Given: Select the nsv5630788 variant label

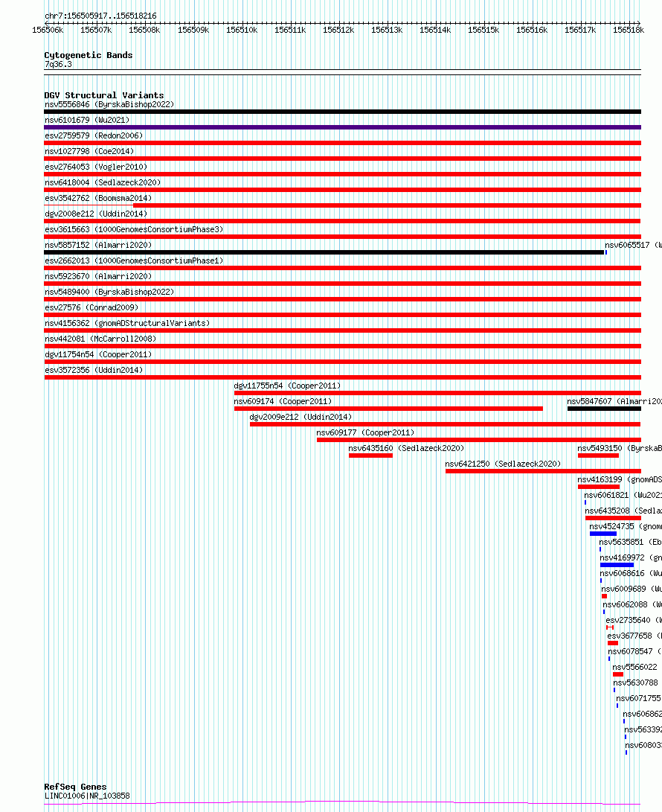Looking at the screenshot, I should [x=636, y=682].
